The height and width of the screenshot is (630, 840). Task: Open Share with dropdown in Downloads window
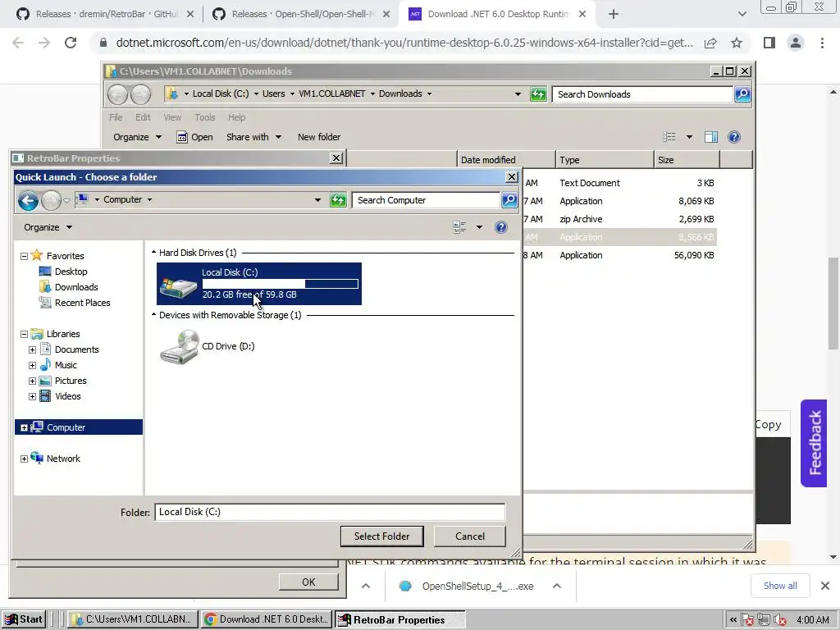click(253, 137)
